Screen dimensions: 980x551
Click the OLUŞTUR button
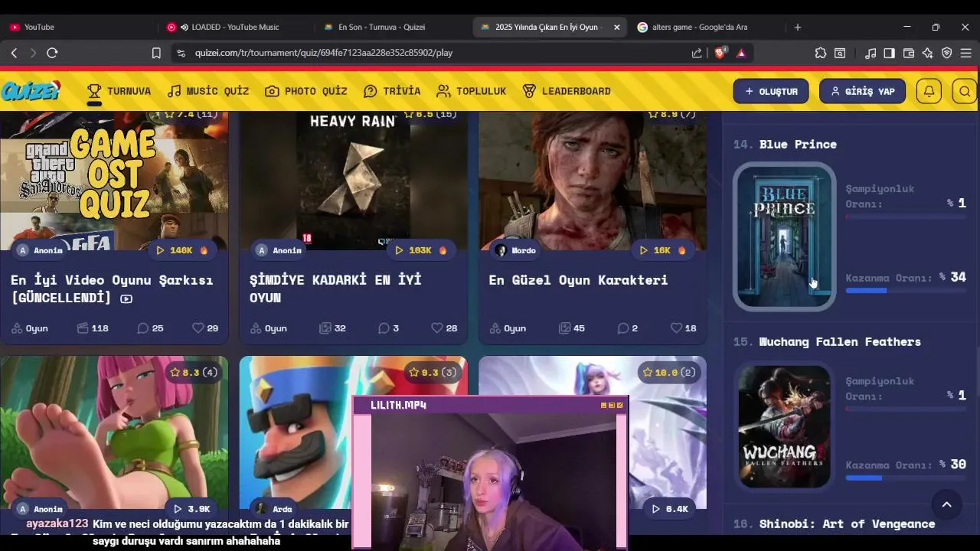(x=771, y=91)
